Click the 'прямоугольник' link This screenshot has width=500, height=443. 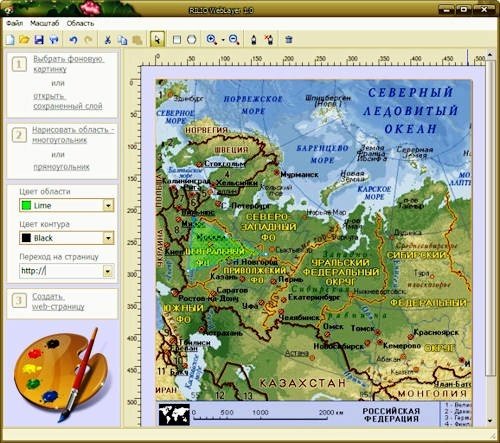61,167
